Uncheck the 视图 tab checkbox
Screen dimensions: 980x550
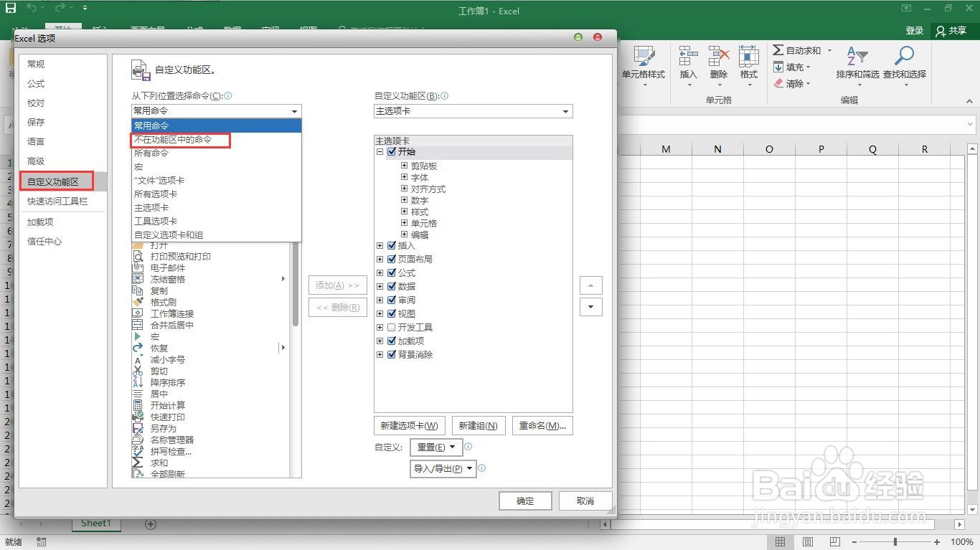tap(391, 313)
